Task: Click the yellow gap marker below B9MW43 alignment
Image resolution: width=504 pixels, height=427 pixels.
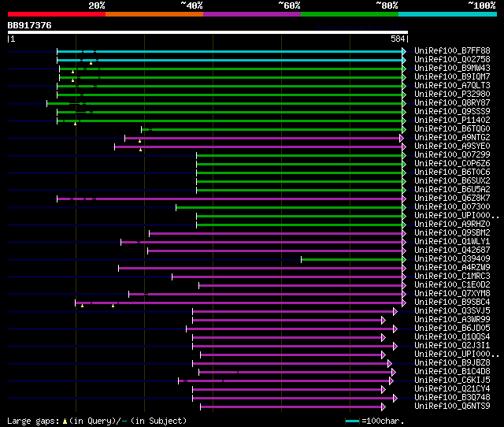Action: pos(72,72)
